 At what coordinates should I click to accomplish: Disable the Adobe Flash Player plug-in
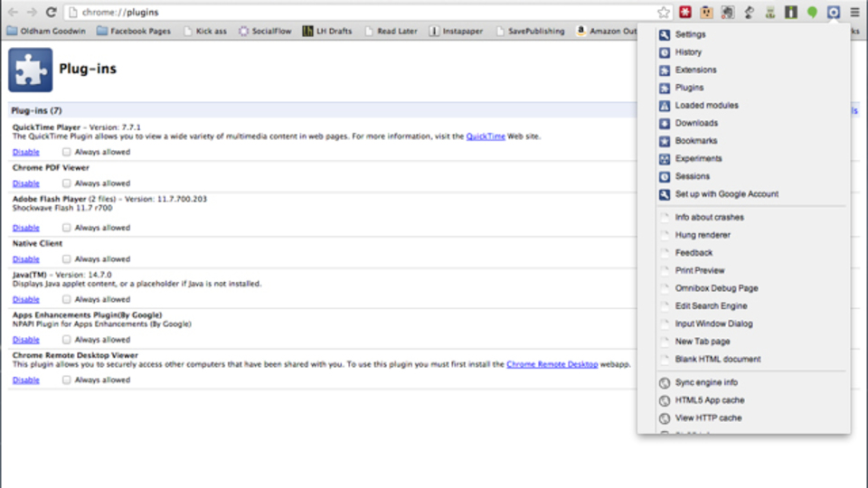coord(26,228)
